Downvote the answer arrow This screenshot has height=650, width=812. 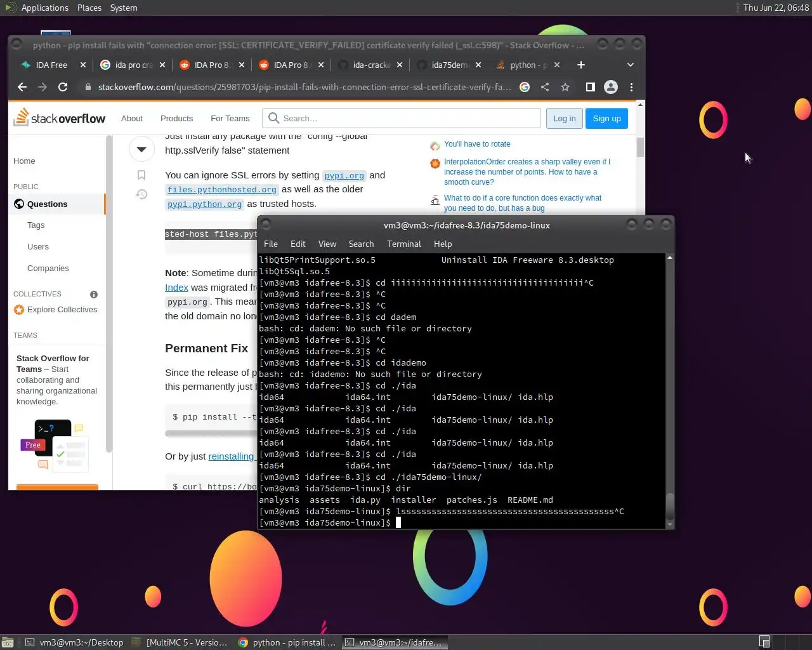coord(141,149)
